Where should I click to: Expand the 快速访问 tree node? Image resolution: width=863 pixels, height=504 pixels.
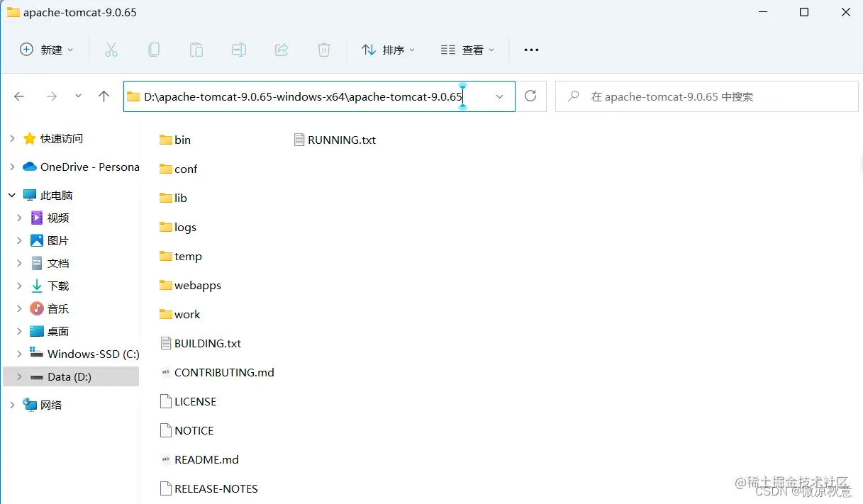click(12, 138)
